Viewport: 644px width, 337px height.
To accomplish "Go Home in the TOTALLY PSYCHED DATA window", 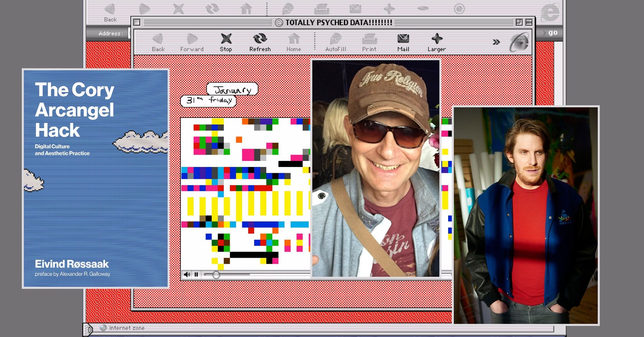I will pos(294,42).
